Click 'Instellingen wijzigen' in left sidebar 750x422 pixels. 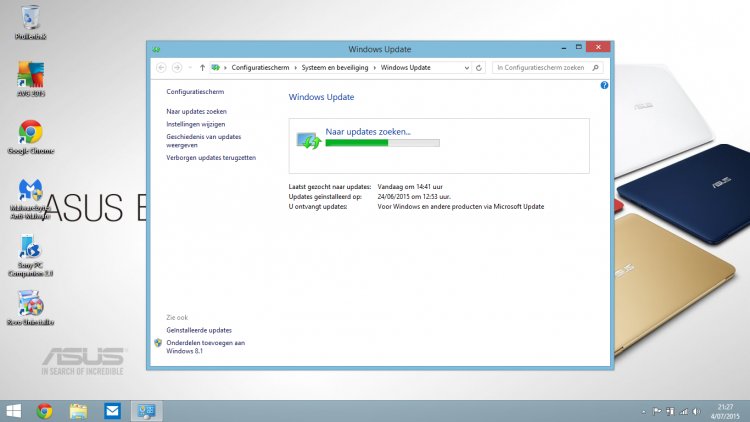point(197,124)
